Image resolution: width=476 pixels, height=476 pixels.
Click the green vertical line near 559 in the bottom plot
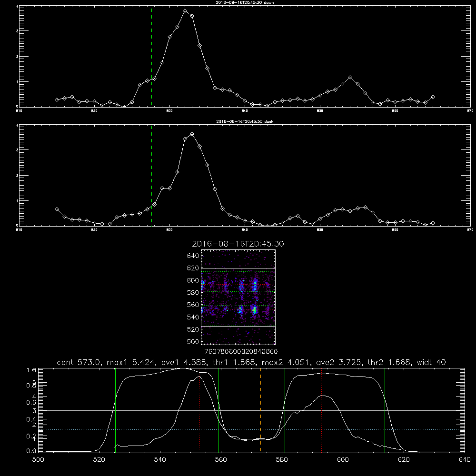pyautogui.click(x=218, y=410)
